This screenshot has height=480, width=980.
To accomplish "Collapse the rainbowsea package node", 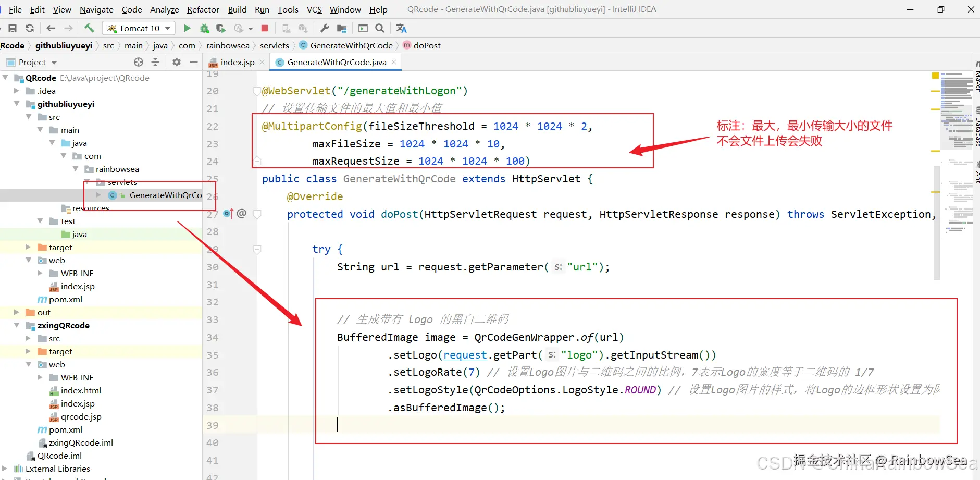I will pos(76,169).
